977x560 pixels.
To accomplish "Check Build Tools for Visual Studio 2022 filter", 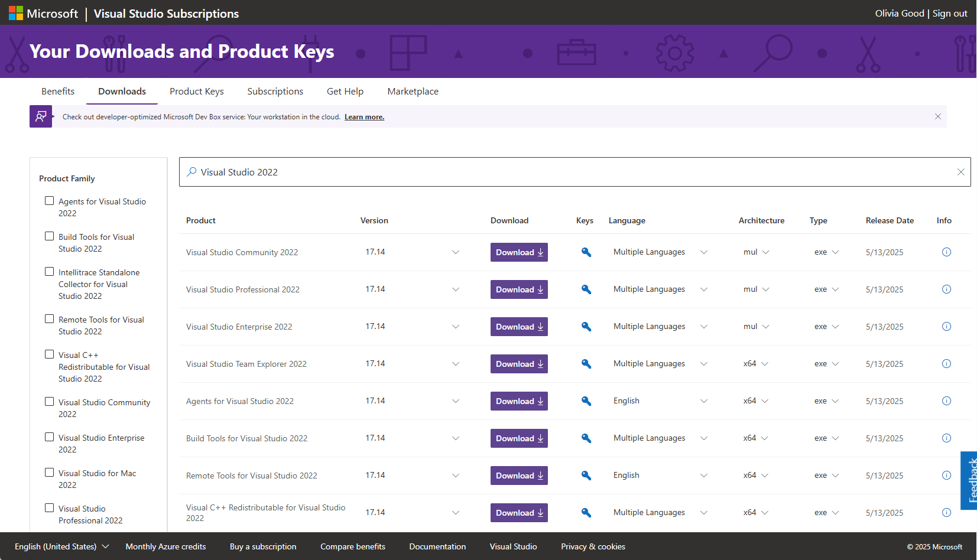I will pyautogui.click(x=50, y=236).
